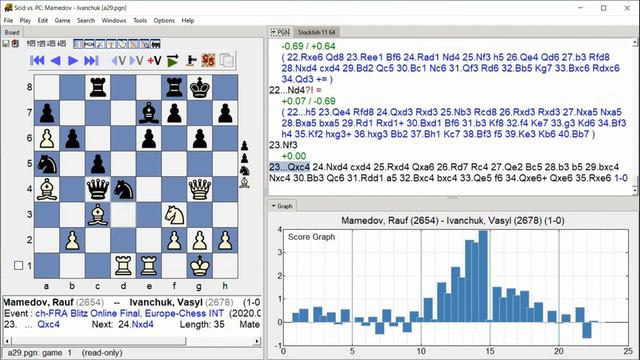This screenshot has height=360, width=640.
Task: Open the Help menu
Action: (x=188, y=20)
